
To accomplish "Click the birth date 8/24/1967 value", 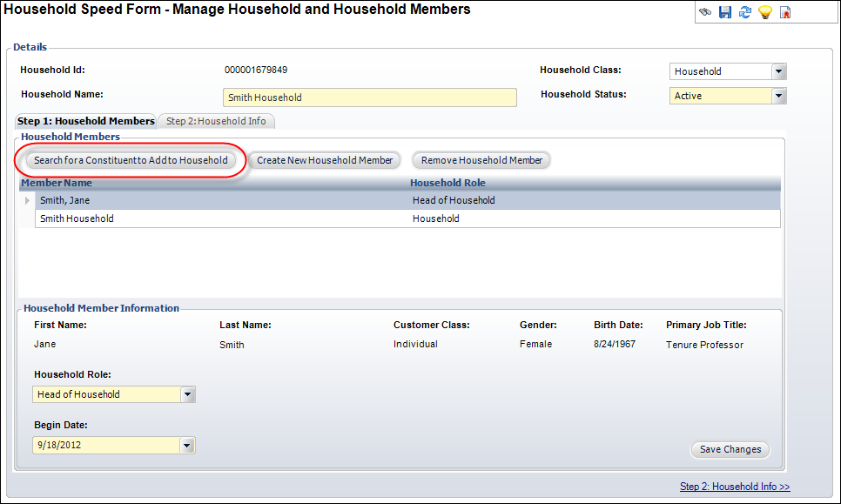I will tap(615, 344).
